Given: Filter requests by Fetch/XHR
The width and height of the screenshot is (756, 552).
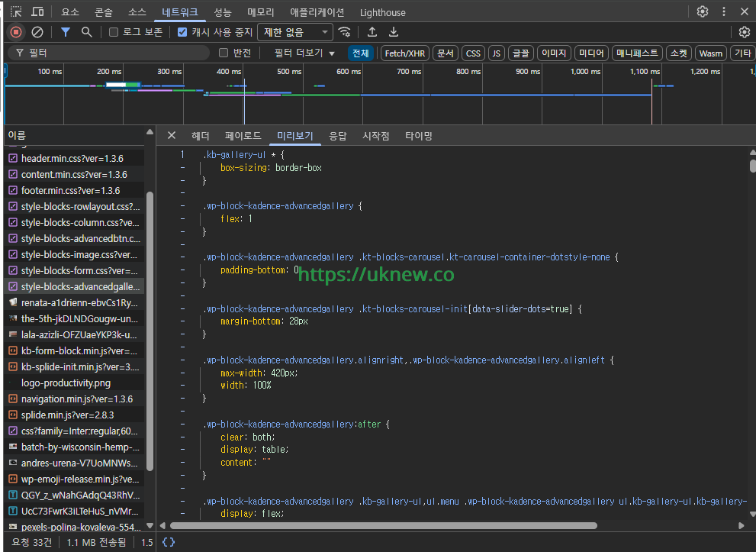Looking at the screenshot, I should (404, 53).
